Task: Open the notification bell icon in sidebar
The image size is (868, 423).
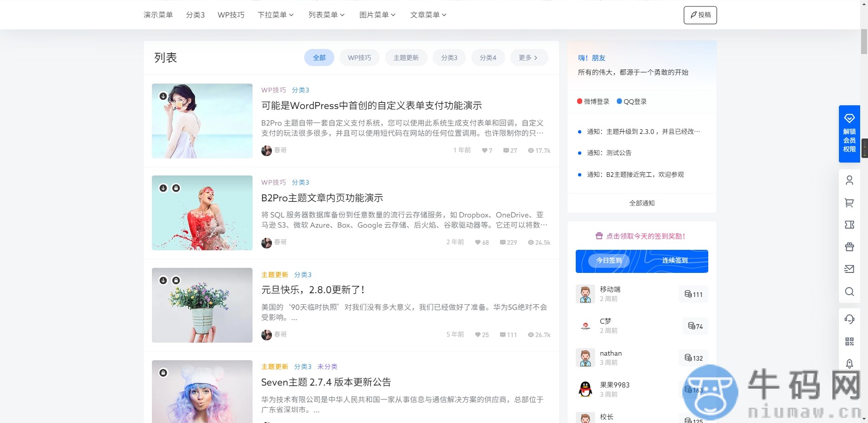Action: pos(849,363)
